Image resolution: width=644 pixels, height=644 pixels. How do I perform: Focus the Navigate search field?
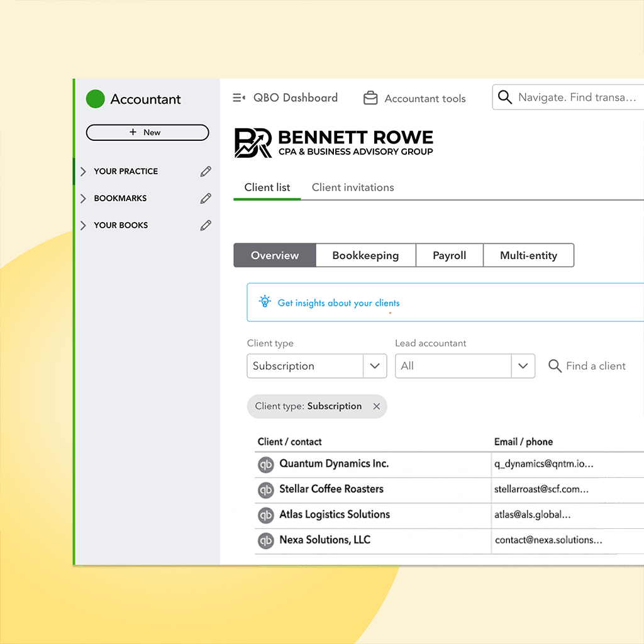[x=568, y=97]
